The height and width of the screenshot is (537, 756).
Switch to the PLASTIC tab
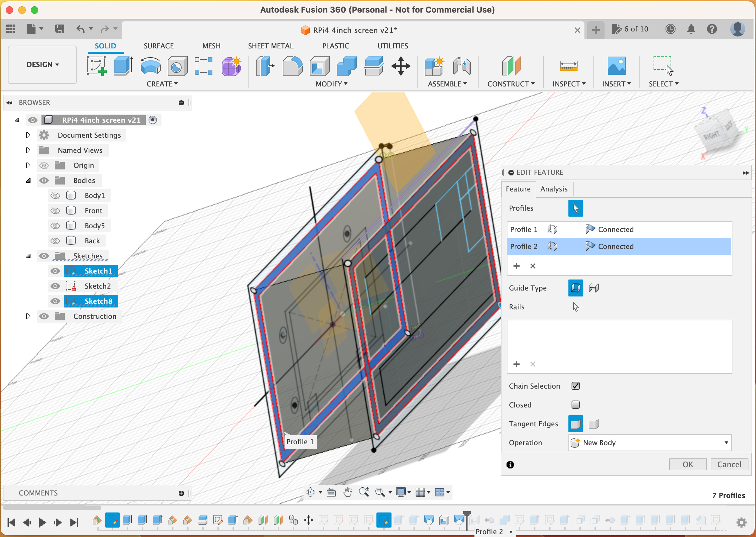tap(336, 46)
